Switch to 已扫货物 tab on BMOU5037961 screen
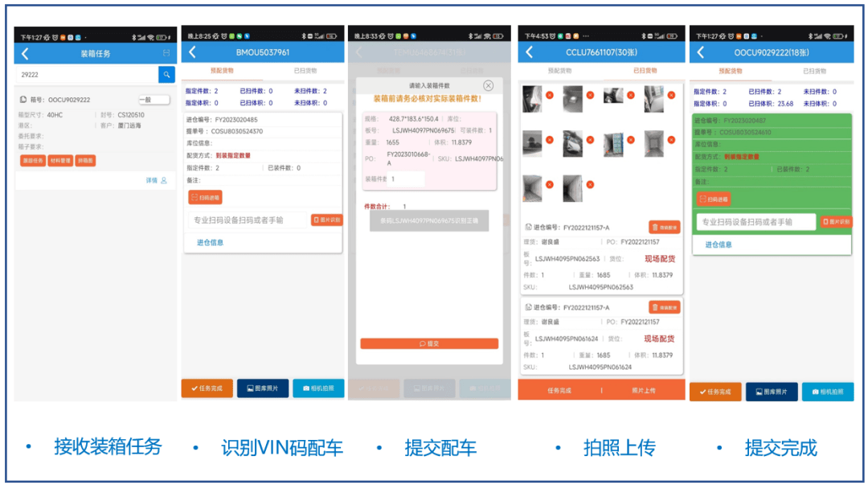The image size is (868, 489). [x=305, y=71]
